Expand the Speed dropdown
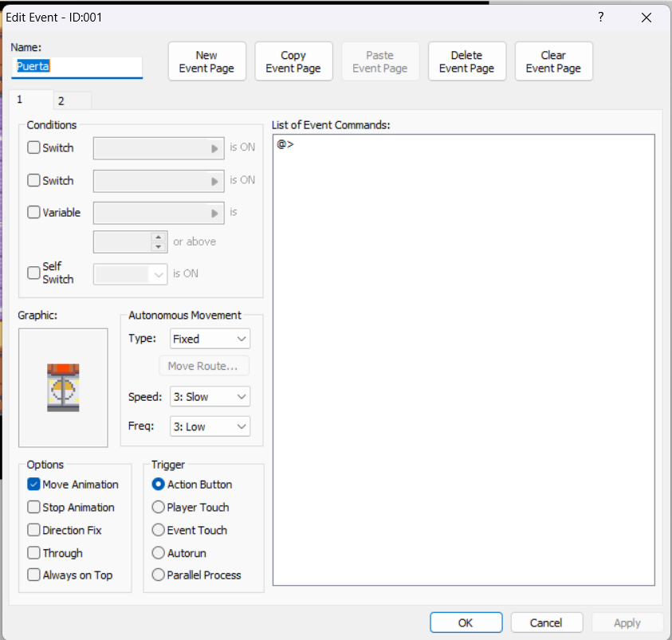This screenshot has width=672, height=640. [210, 397]
